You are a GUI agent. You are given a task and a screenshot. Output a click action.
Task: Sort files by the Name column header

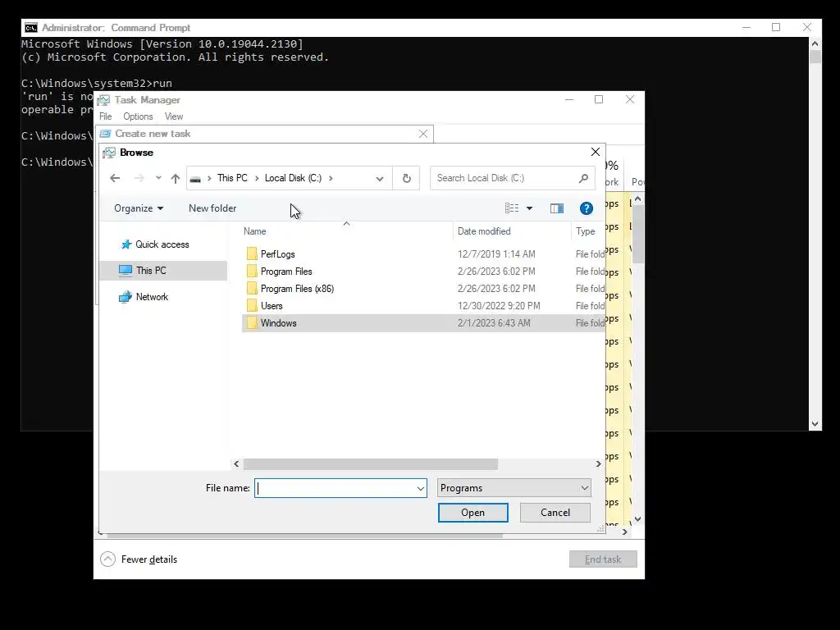pyautogui.click(x=255, y=231)
